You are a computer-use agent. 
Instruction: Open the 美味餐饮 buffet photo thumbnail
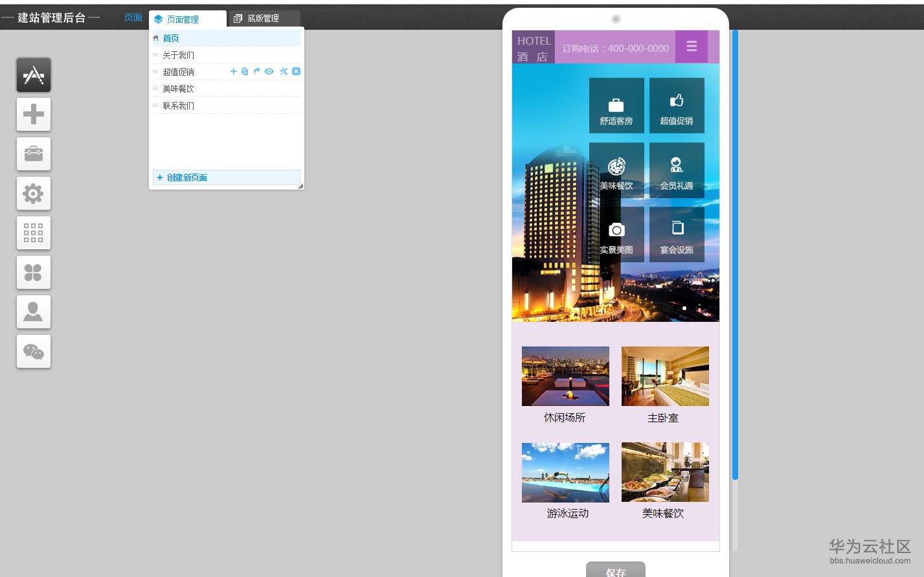tap(665, 472)
